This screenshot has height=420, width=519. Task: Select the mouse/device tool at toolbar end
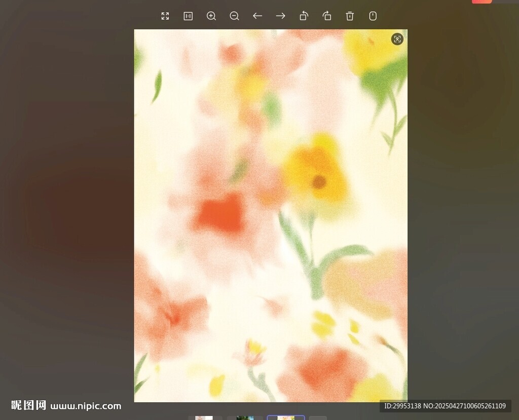click(x=373, y=16)
